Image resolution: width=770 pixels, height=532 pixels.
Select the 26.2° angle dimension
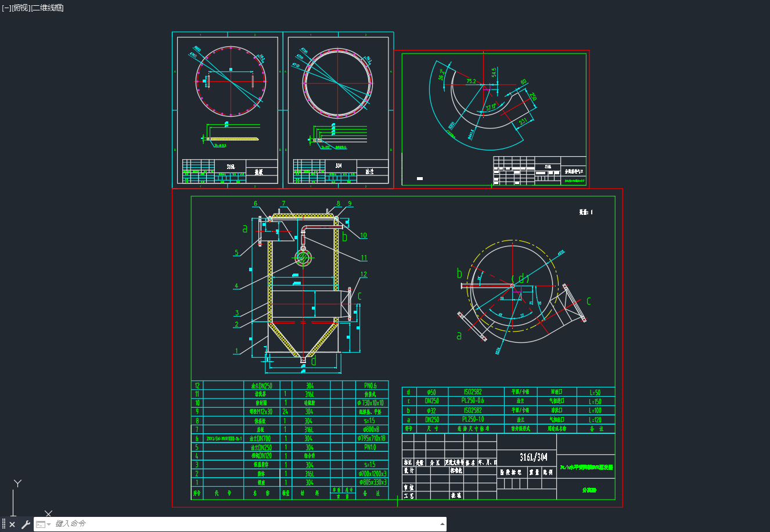tap(441, 76)
